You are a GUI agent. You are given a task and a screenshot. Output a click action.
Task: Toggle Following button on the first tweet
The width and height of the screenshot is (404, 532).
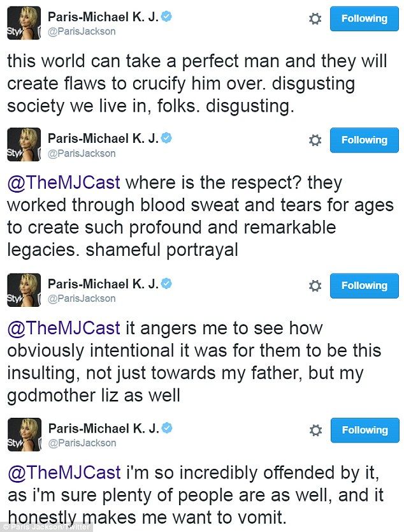[x=364, y=19]
